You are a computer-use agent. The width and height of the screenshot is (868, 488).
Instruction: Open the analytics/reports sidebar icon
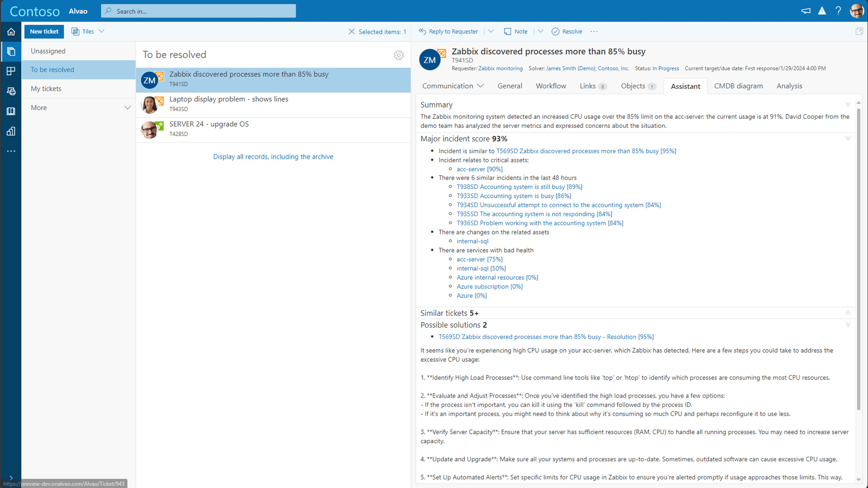[11, 131]
